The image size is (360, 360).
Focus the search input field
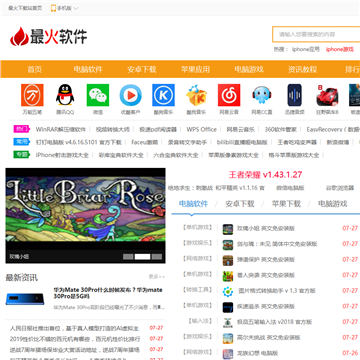316,34
